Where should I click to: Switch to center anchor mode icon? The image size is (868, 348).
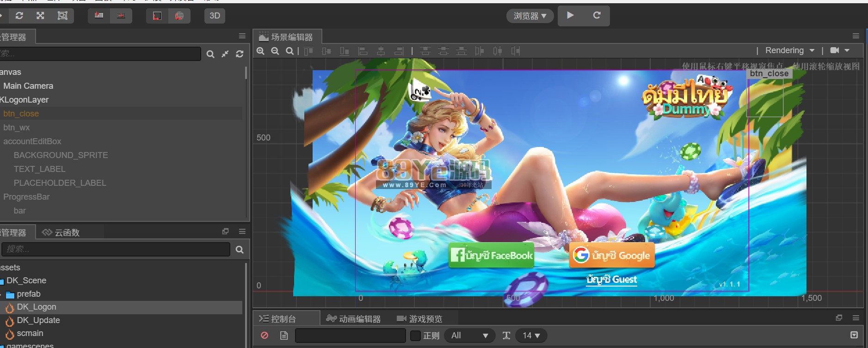click(x=121, y=16)
